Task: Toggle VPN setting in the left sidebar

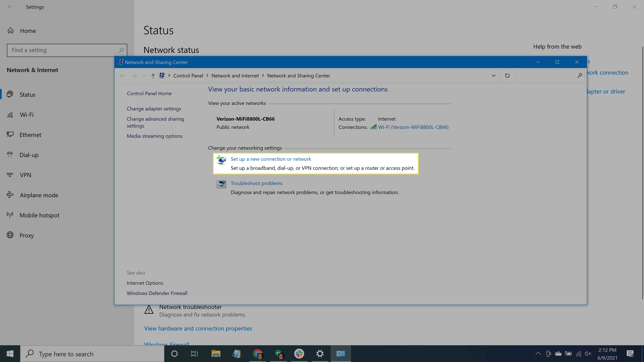Action: point(25,175)
